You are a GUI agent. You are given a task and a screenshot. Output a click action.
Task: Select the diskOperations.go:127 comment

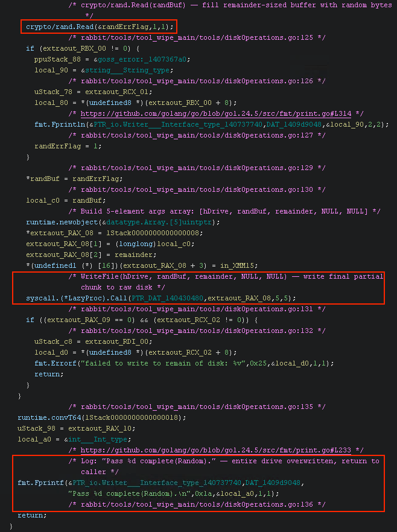click(x=197, y=135)
